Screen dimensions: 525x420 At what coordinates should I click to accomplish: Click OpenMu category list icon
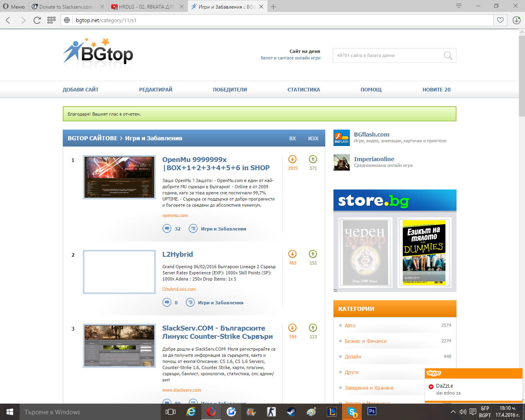(193, 228)
